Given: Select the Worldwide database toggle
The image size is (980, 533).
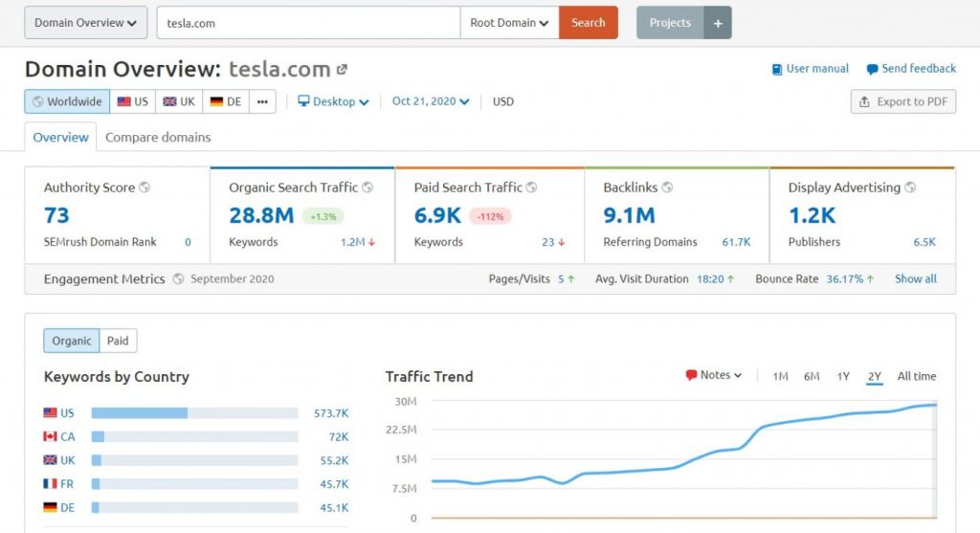Looking at the screenshot, I should pyautogui.click(x=67, y=101).
